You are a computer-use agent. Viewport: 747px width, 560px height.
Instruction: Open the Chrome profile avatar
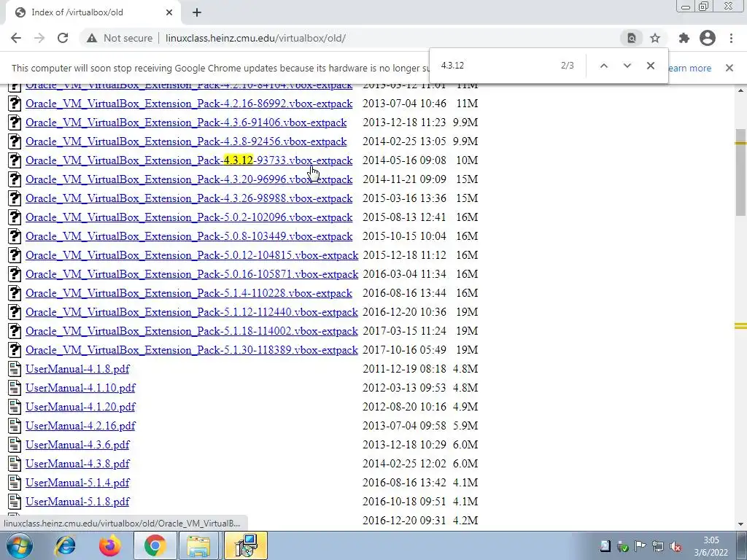click(708, 38)
